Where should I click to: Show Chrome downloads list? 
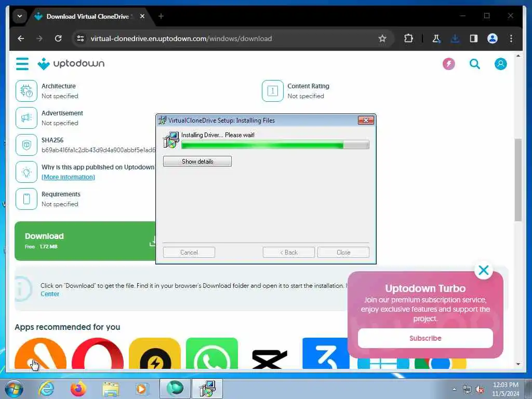[x=455, y=38]
